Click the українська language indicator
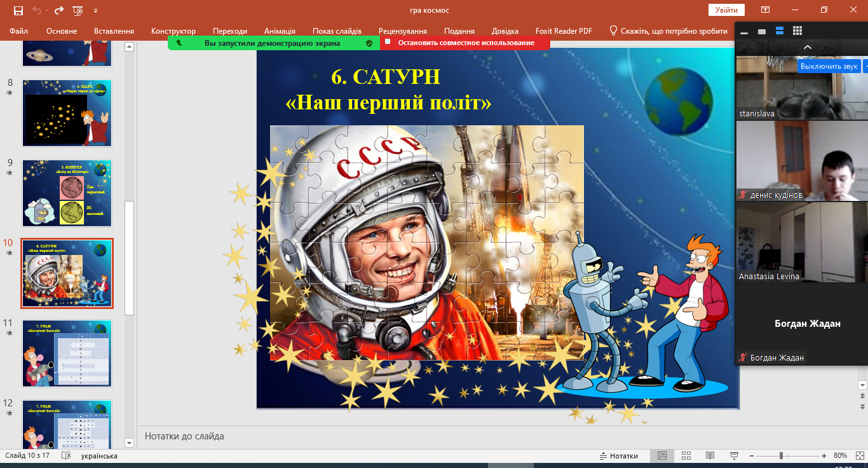This screenshot has height=468, width=868. pyautogui.click(x=99, y=456)
